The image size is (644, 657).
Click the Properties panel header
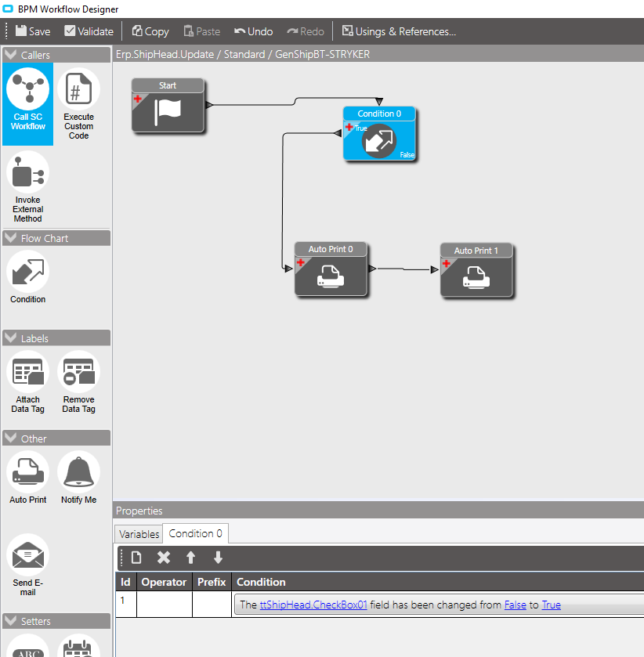tap(378, 511)
